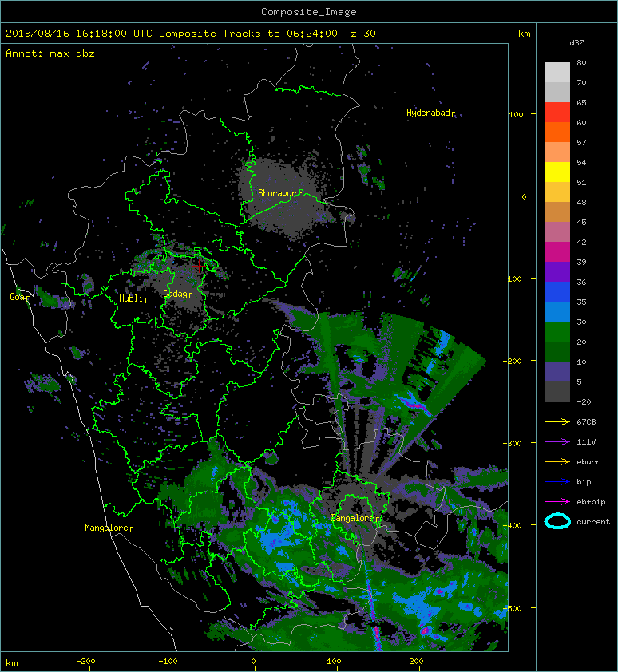Click the -300 tick label on vertical axis
The width and height of the screenshot is (618, 672).
(512, 443)
